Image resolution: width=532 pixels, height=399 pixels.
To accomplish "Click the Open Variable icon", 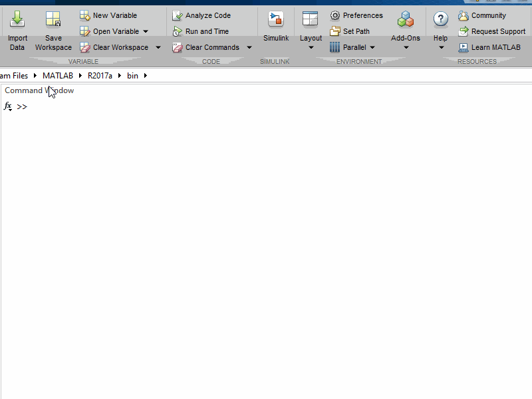I will click(85, 31).
